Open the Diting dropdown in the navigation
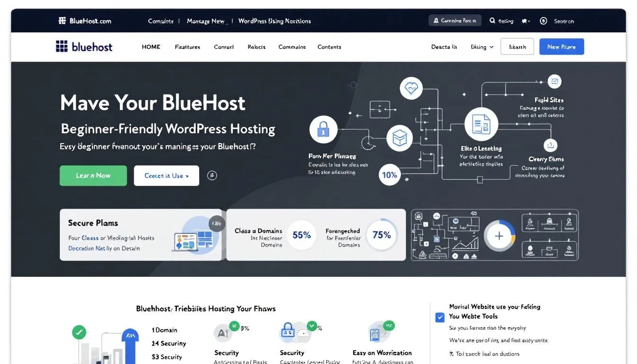Viewport: 637px width, 364px height. (482, 47)
